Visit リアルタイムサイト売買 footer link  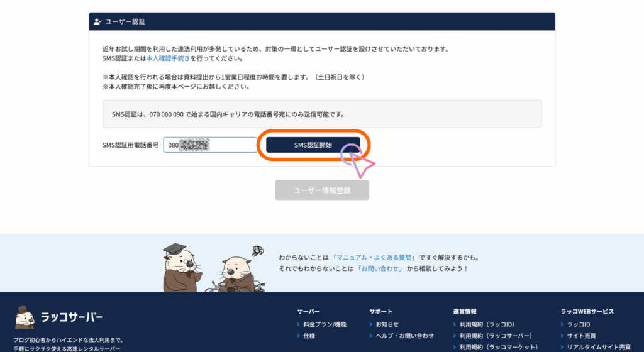coord(598,348)
